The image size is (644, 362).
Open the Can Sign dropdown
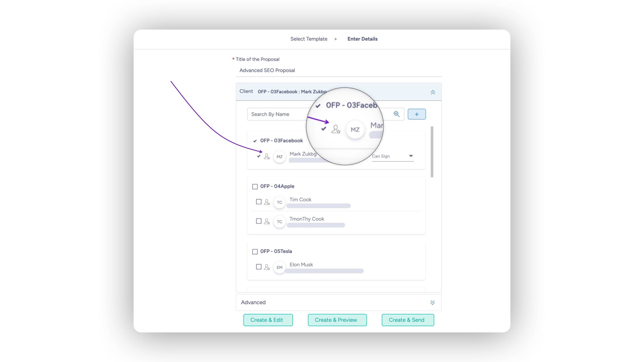point(393,156)
